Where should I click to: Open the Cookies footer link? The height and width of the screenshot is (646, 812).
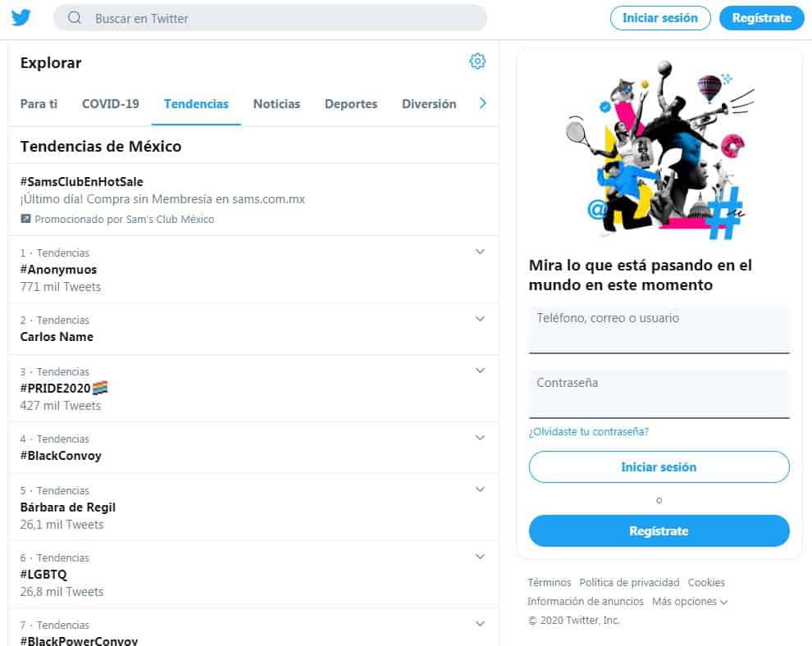706,582
